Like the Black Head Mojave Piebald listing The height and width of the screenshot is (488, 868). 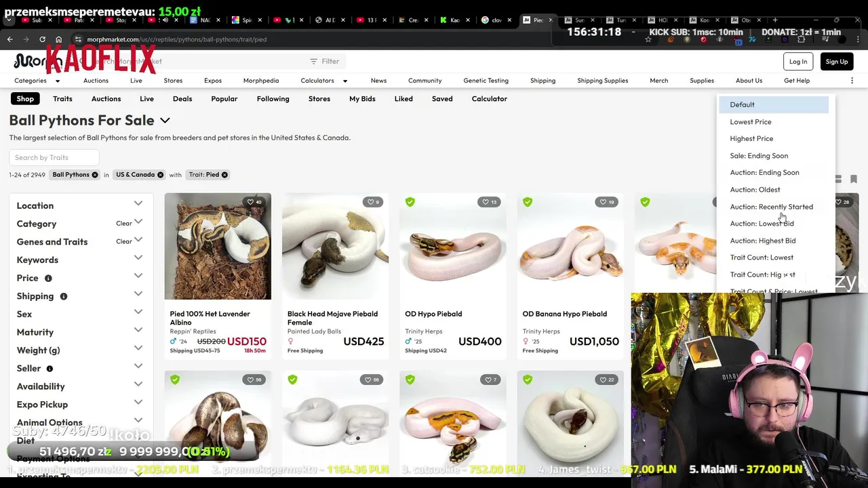(370, 202)
